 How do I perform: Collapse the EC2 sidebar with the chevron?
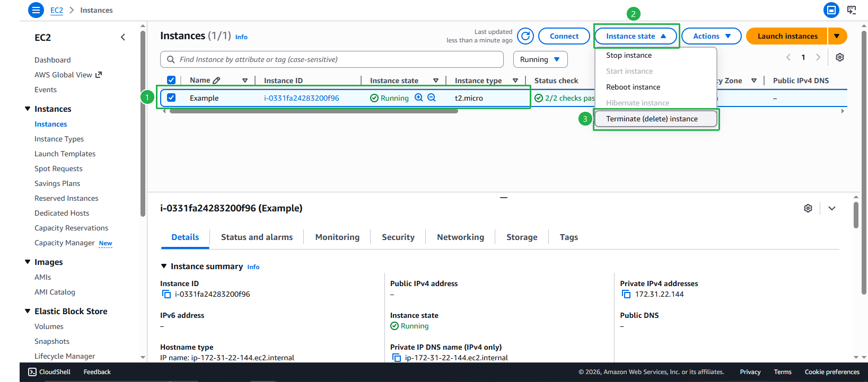click(x=123, y=37)
